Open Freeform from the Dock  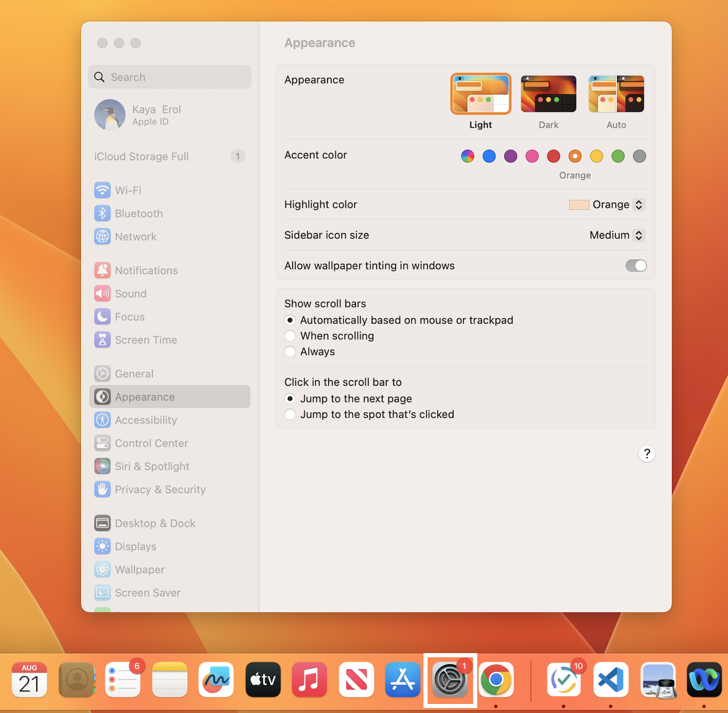coord(216,680)
